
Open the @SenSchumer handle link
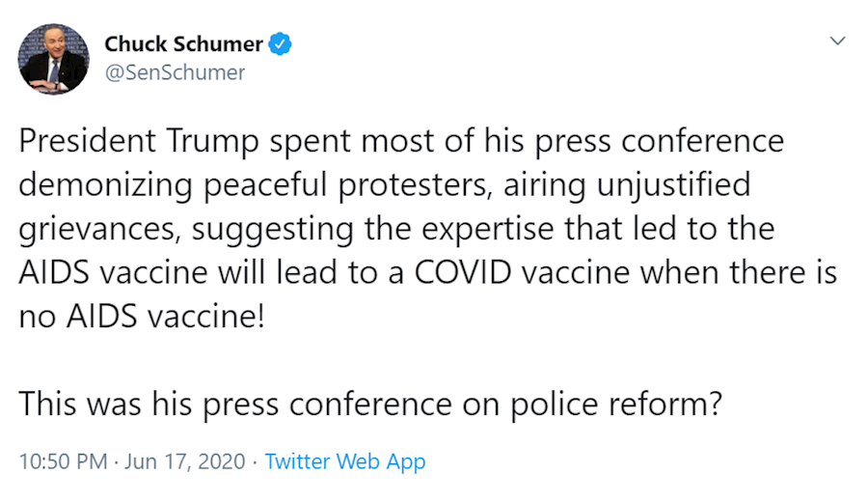[175, 72]
